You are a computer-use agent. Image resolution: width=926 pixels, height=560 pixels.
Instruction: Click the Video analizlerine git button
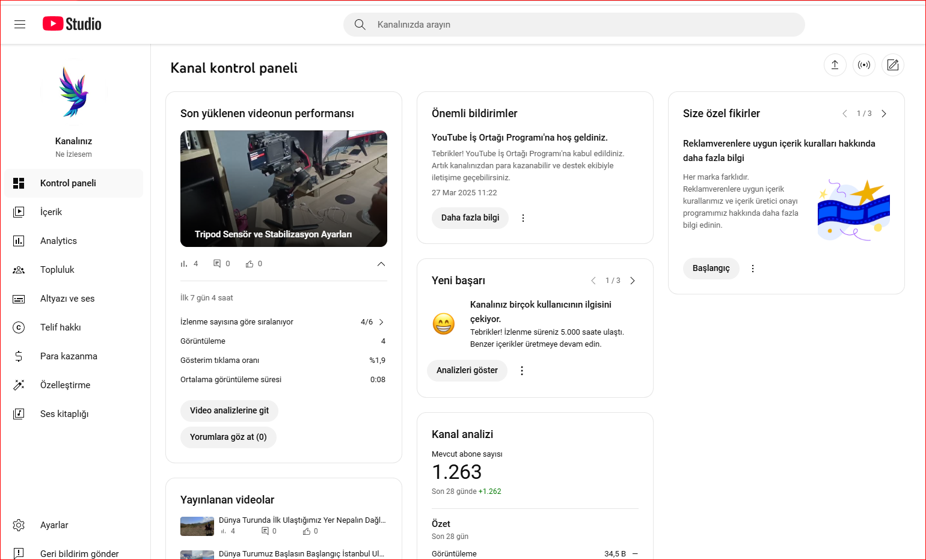pos(229,411)
